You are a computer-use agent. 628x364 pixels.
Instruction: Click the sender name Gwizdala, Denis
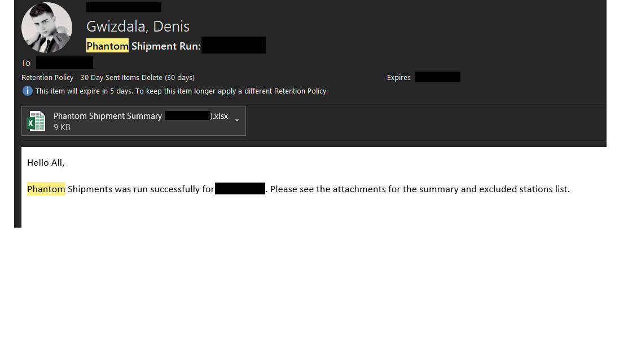click(x=138, y=26)
